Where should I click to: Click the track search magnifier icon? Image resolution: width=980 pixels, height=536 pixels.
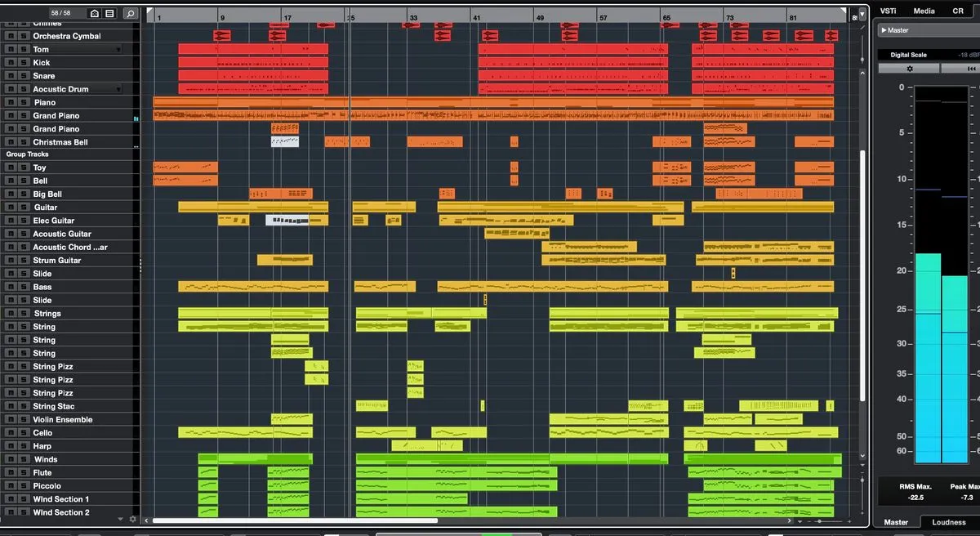pyautogui.click(x=131, y=14)
